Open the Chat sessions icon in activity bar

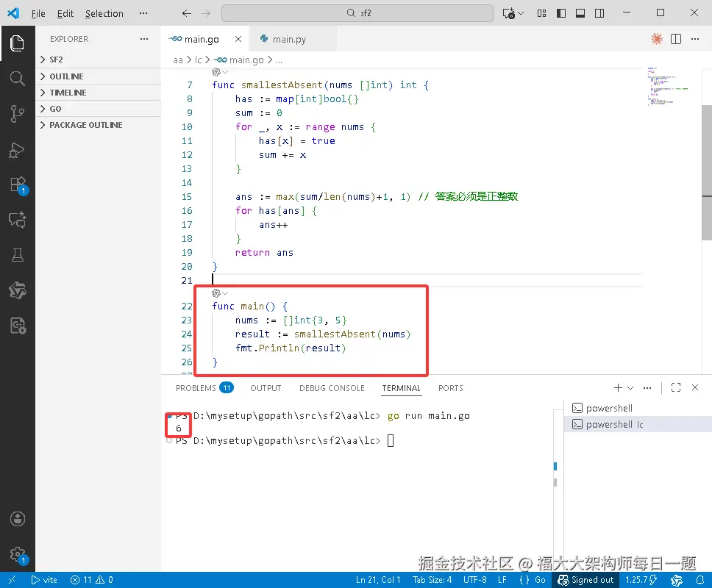pyautogui.click(x=17, y=220)
